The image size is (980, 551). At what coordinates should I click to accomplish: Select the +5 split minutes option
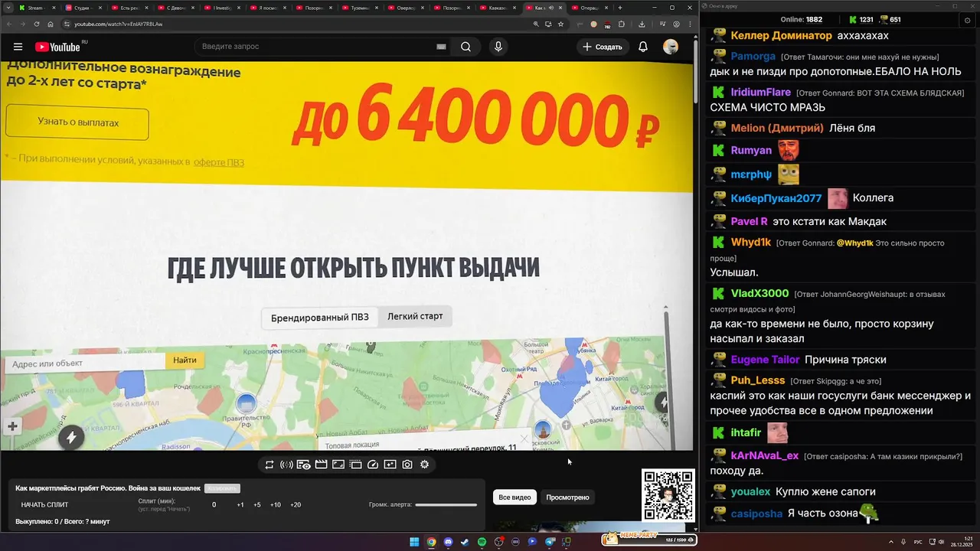pyautogui.click(x=257, y=504)
